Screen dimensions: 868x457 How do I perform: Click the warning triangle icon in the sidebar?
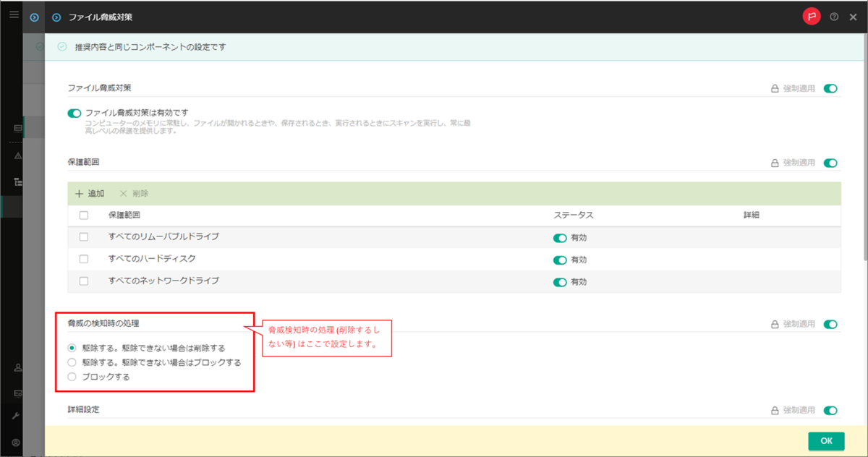pos(17,154)
